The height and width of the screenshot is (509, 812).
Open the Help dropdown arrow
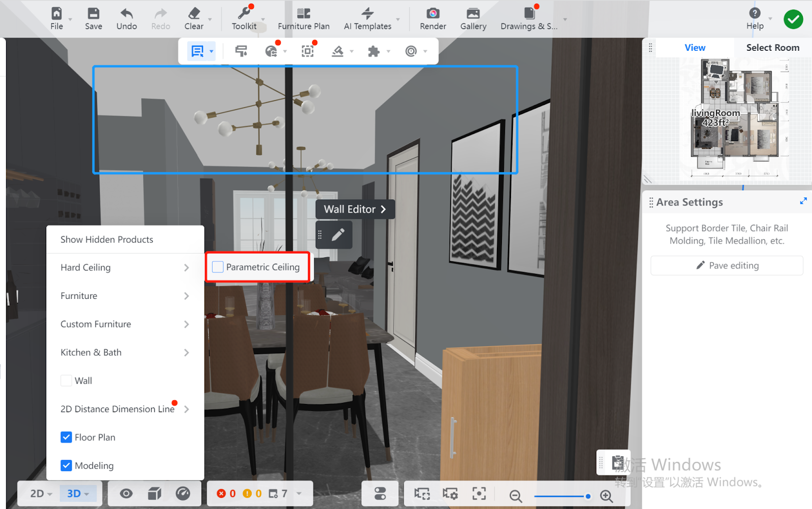(x=770, y=19)
